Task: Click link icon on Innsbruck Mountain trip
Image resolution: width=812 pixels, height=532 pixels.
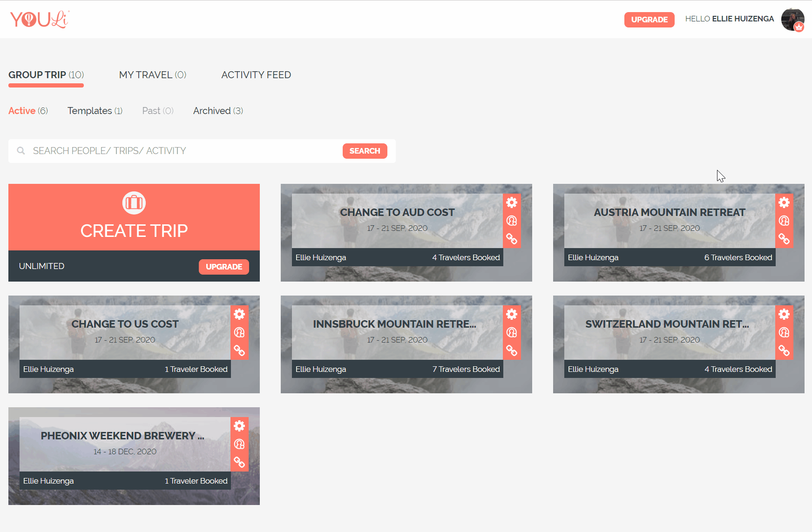Action: (x=512, y=350)
